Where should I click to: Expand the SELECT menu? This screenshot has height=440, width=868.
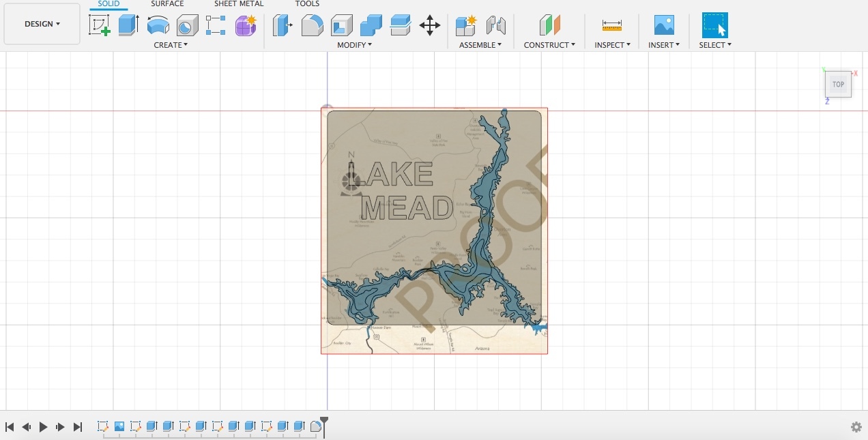pyautogui.click(x=715, y=45)
